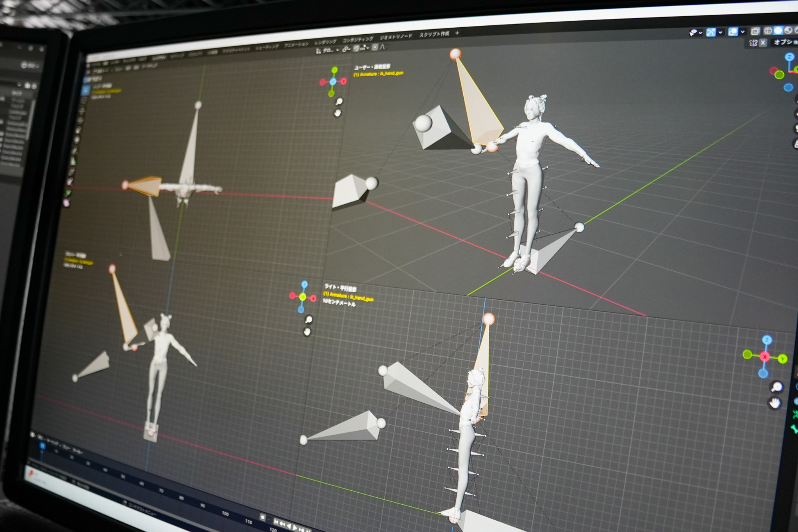Toggle the auto keying record button
798x532 pixels.
click(263, 517)
